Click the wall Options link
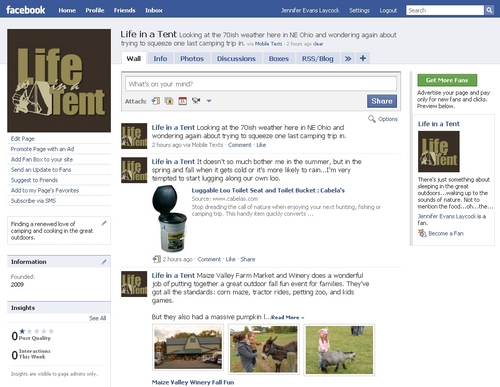500x387 pixels. [388, 119]
